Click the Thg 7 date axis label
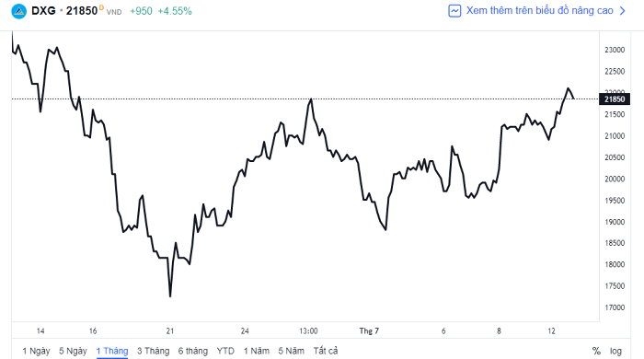 point(369,331)
